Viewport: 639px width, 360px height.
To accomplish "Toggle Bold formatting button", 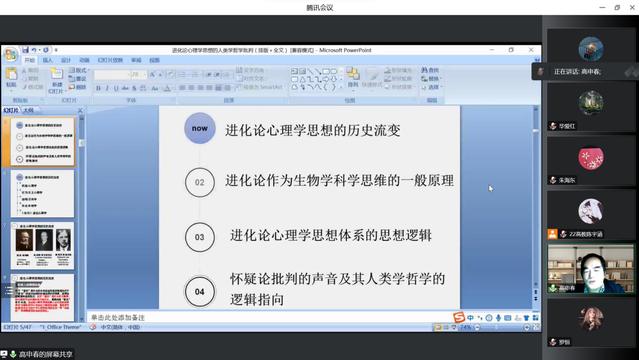I will tap(98, 88).
